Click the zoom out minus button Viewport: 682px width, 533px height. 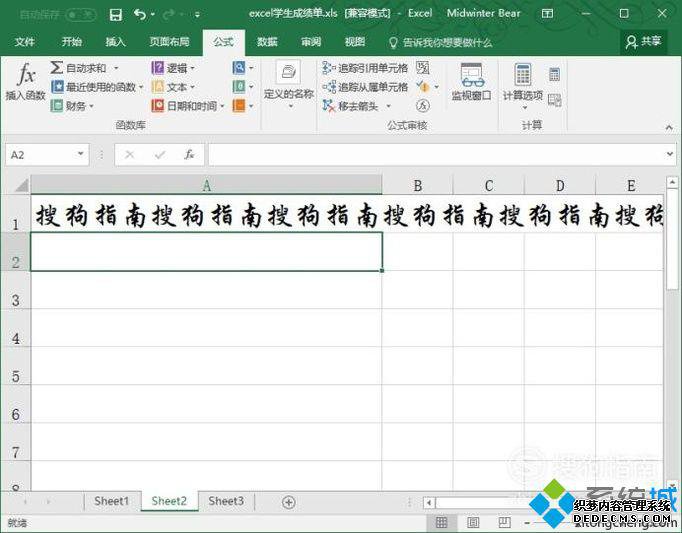[x=527, y=522]
